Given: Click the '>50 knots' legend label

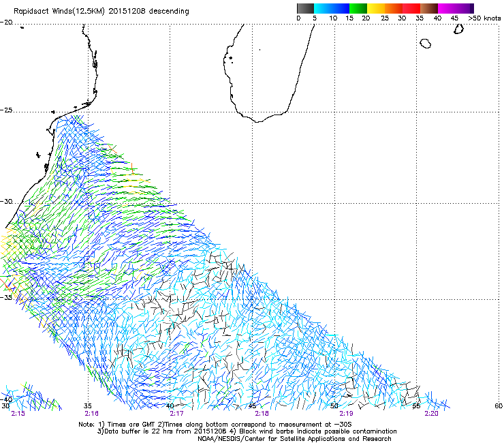Looking at the screenshot, I should 484,18.
